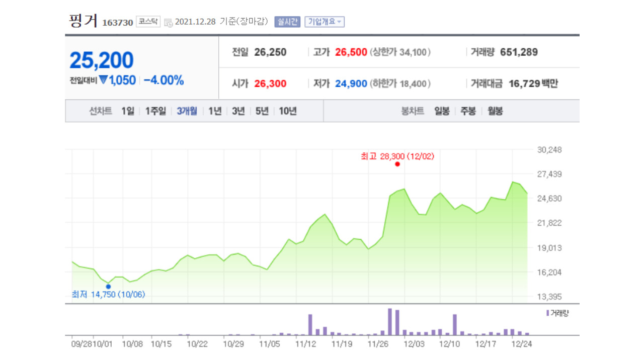The height and width of the screenshot is (362, 644).
Task: Click the 봉차트 label
Action: (413, 112)
